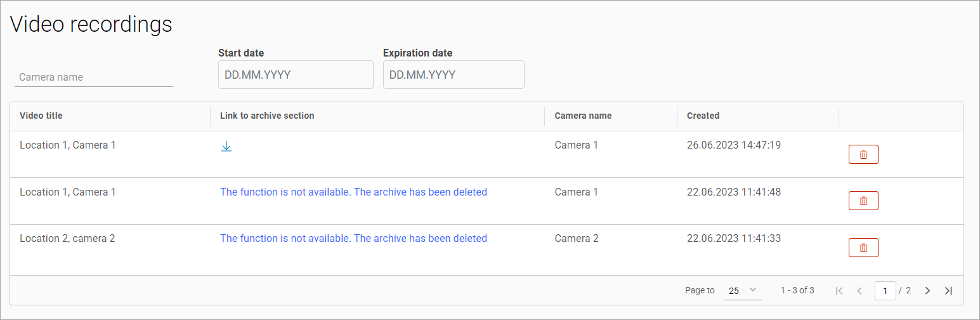The height and width of the screenshot is (320, 980).
Task: Open the rows per page dropdown
Action: click(x=743, y=291)
